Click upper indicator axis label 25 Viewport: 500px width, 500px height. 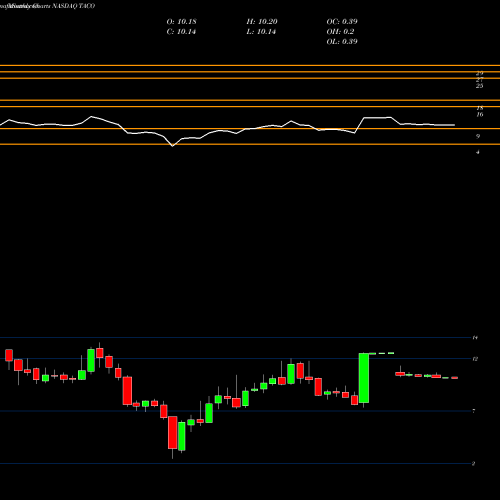click(x=479, y=86)
